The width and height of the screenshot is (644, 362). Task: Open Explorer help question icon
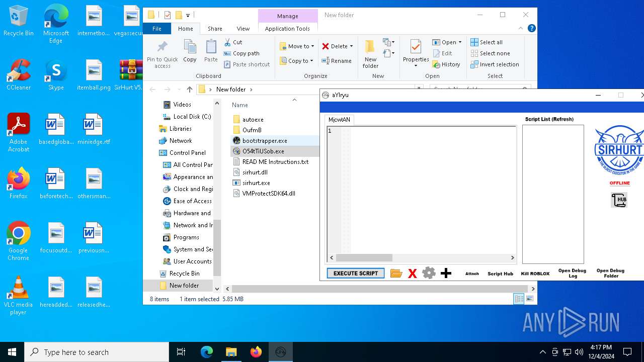pyautogui.click(x=532, y=29)
